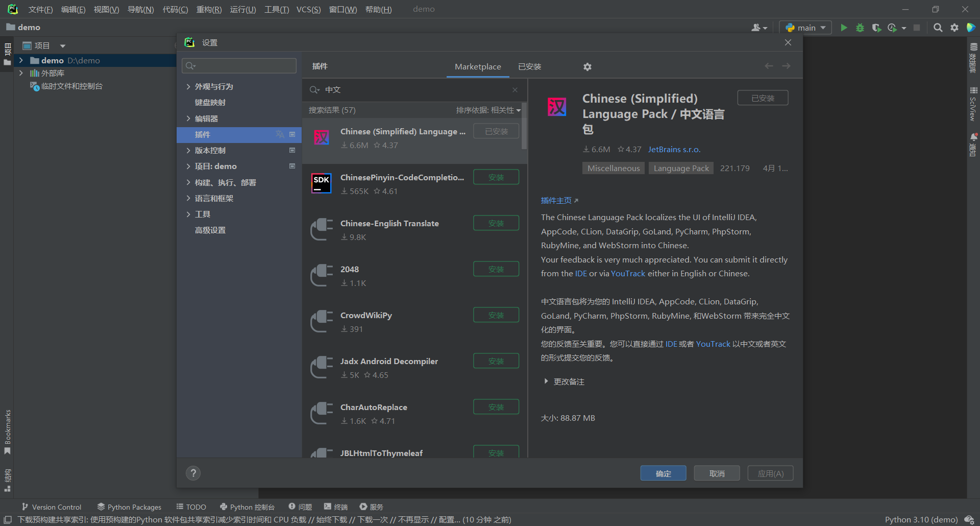Expand the 更改备注 section
The image size is (980, 526).
[546, 381]
